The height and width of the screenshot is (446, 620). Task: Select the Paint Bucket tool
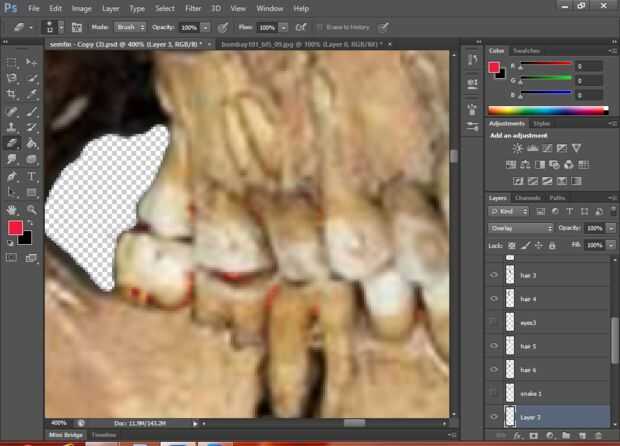click(x=31, y=143)
